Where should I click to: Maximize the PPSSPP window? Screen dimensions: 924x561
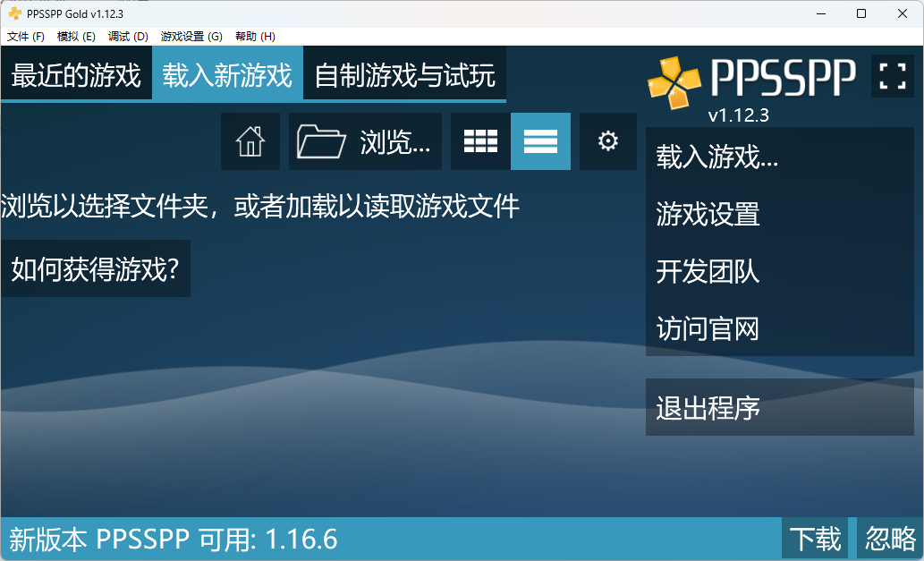pos(861,13)
